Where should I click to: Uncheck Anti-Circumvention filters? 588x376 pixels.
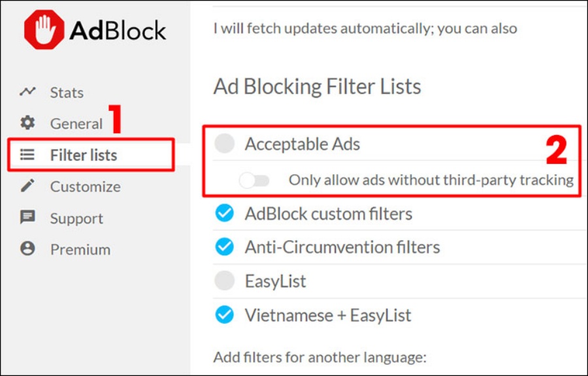(x=225, y=247)
